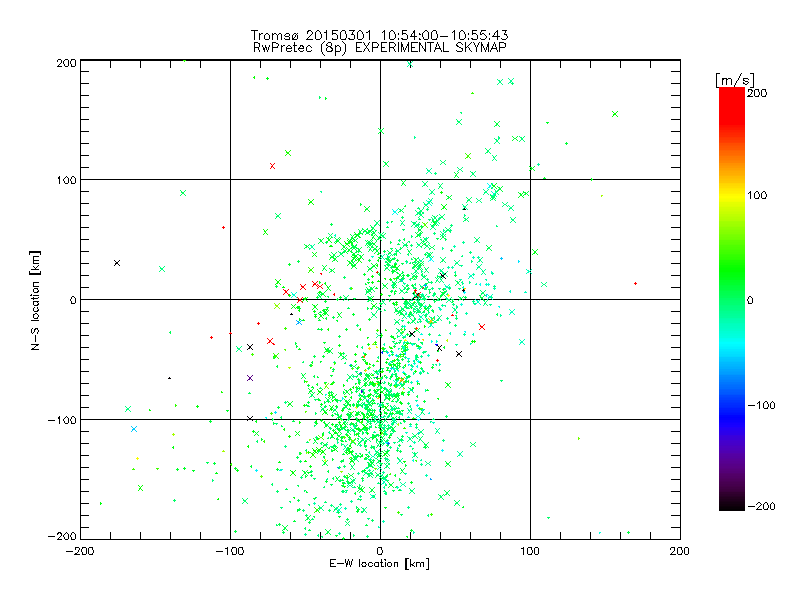
Task: Click the title line starting with Tromsø 20150301
Action: 379,35
